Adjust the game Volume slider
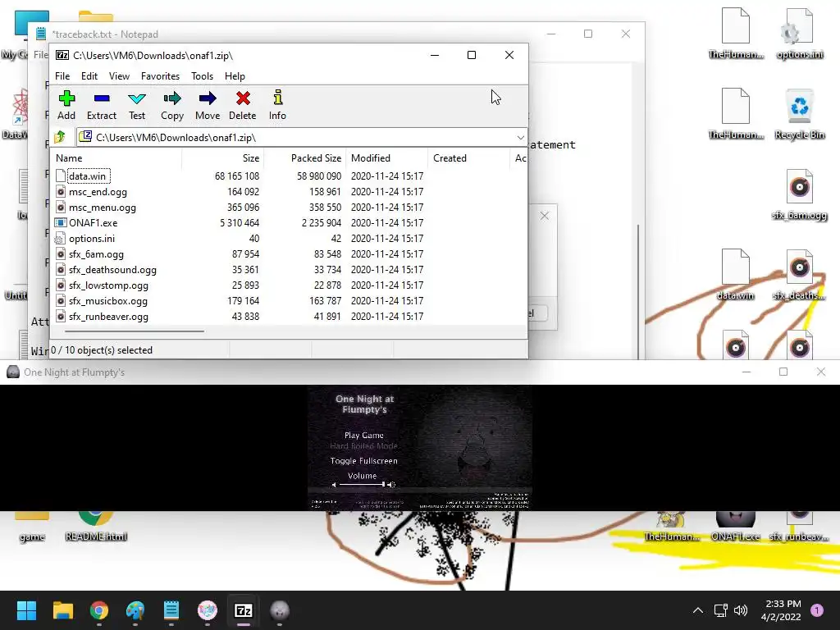 (362, 484)
